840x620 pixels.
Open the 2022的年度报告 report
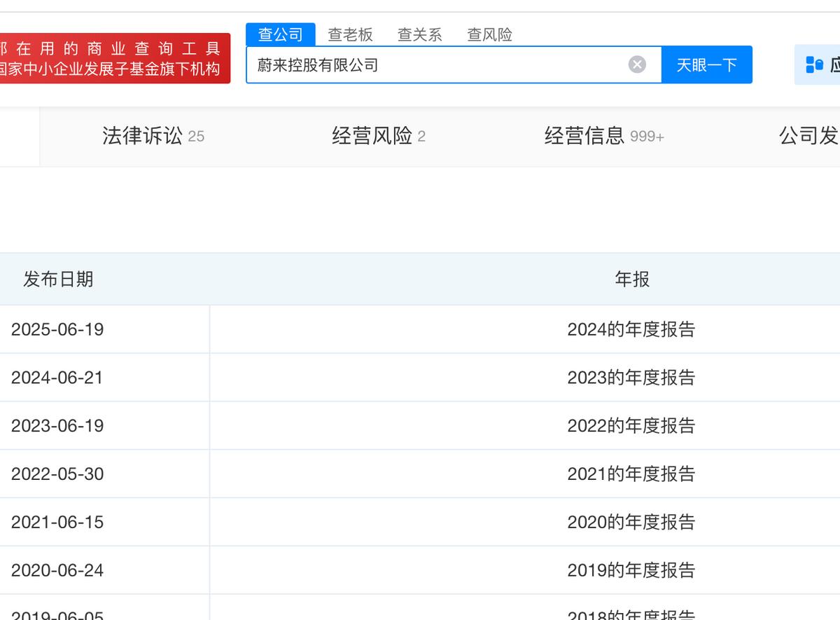631,426
